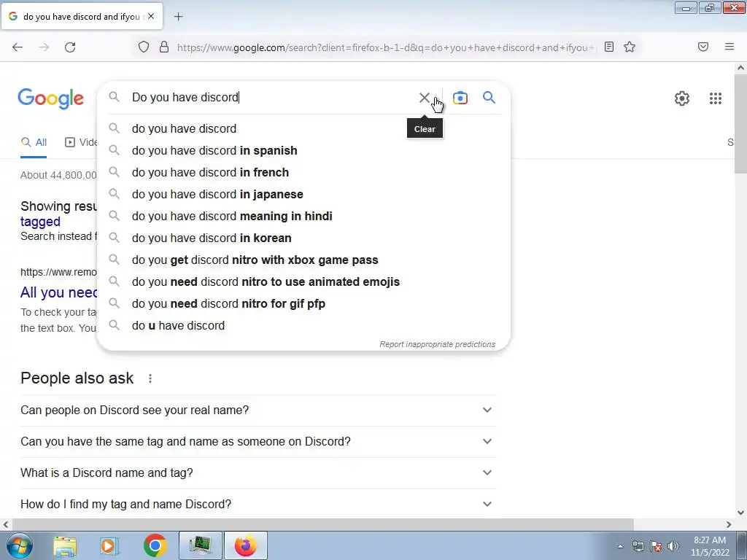
Task: Launch Windows Explorer from the taskbar
Action: click(65, 546)
